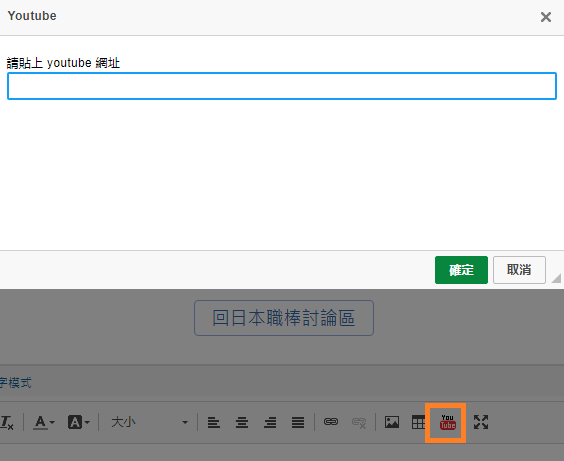Click the 取消 cancel button
The height and width of the screenshot is (461, 564).
pyautogui.click(x=519, y=270)
